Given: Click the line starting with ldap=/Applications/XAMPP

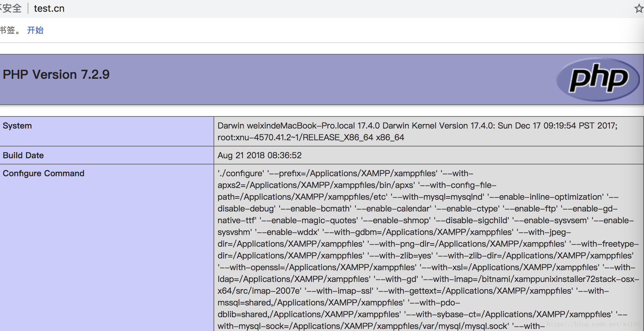Looking at the screenshot, I should 428,279.
